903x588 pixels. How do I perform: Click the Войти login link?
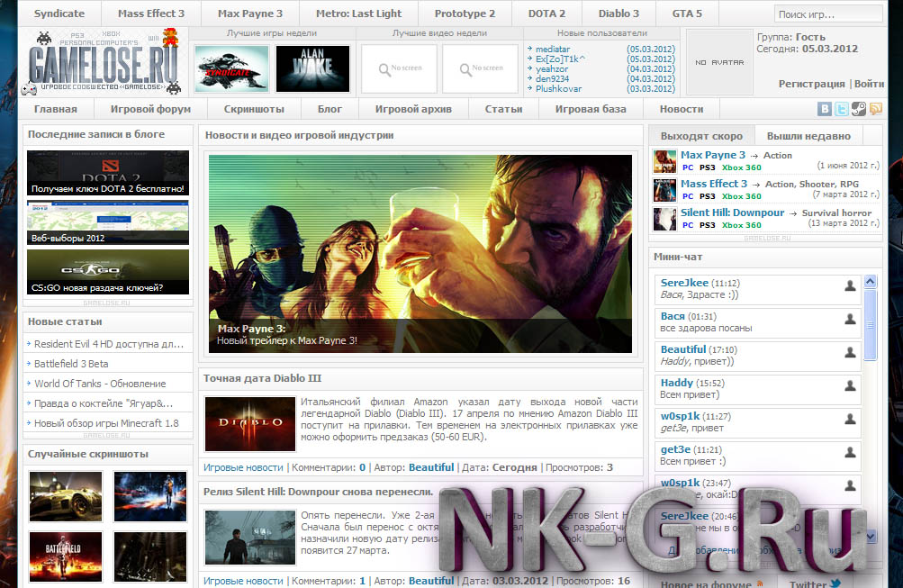(x=869, y=84)
